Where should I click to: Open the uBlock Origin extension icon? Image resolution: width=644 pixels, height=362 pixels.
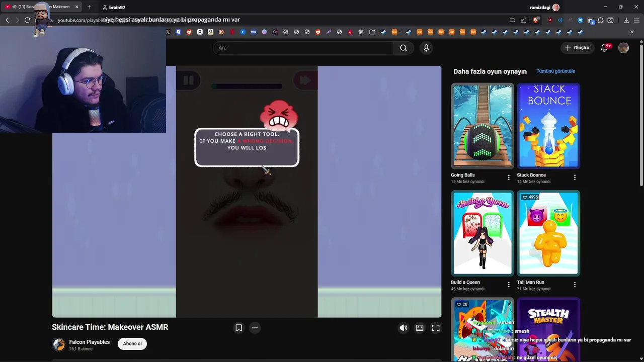550,20
